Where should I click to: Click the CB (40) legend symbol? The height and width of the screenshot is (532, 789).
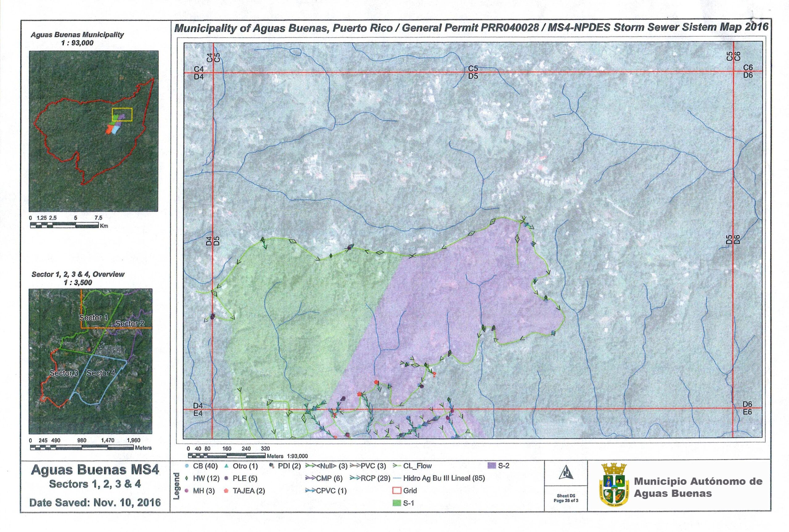[x=187, y=466]
